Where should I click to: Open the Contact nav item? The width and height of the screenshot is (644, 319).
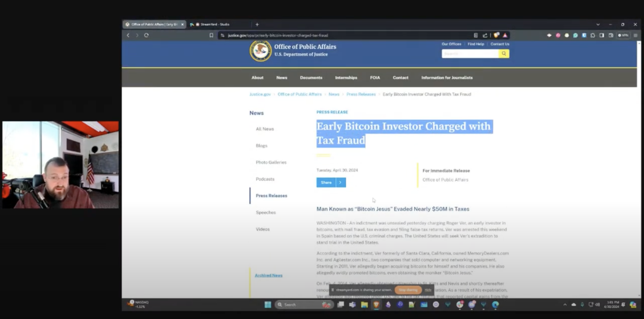(401, 78)
